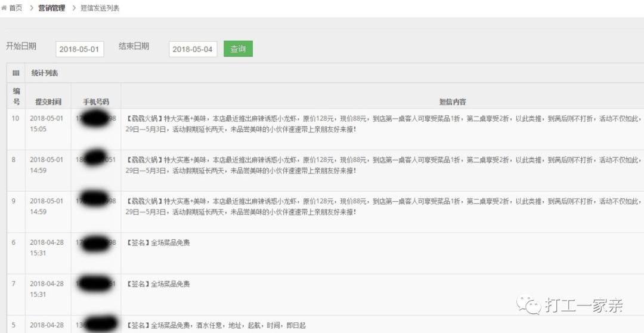Click the 2018-05-01 15:05 submit time cell
This screenshot has height=333, width=644.
pyautogui.click(x=47, y=124)
